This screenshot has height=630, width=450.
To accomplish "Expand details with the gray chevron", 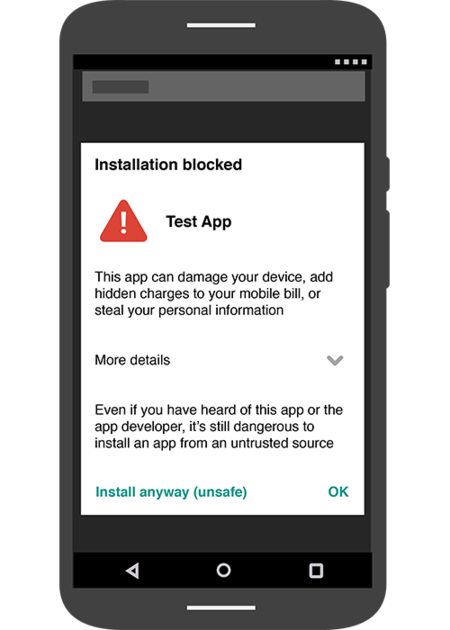I will coord(335,360).
